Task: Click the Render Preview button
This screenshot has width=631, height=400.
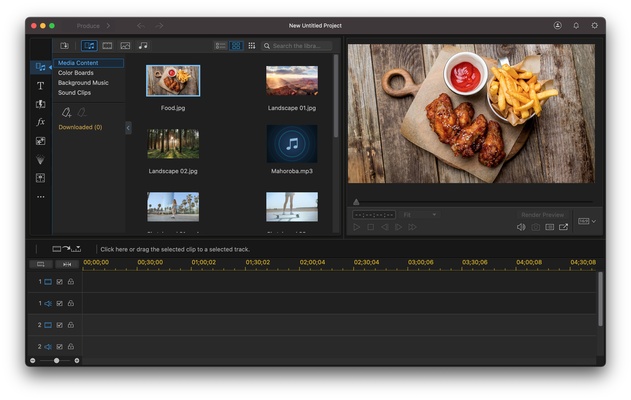Action: point(542,215)
